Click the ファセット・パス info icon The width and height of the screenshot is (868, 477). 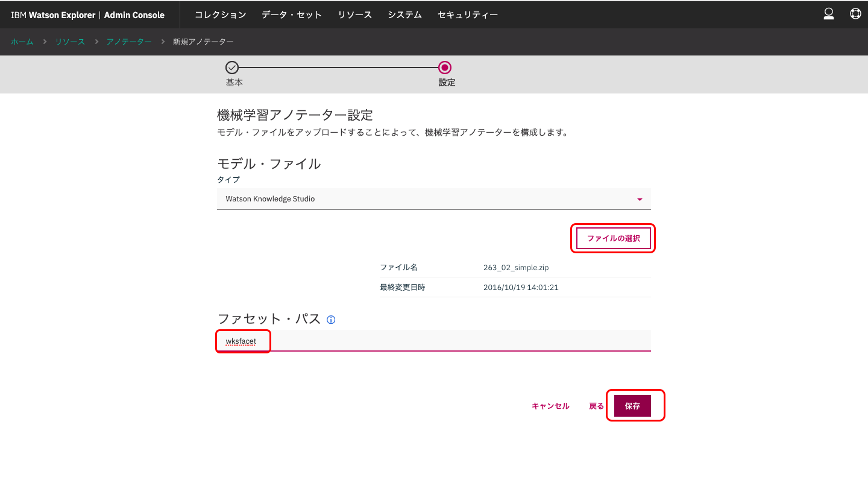coord(331,320)
